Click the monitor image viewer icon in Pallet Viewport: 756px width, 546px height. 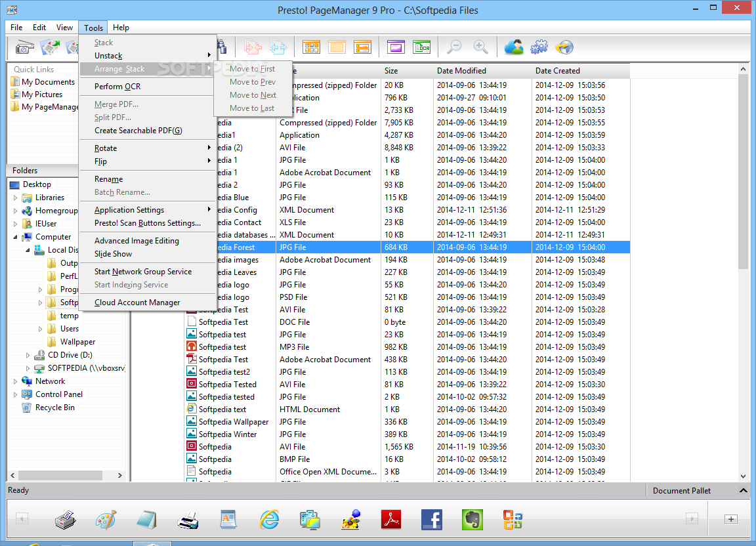tap(310, 520)
